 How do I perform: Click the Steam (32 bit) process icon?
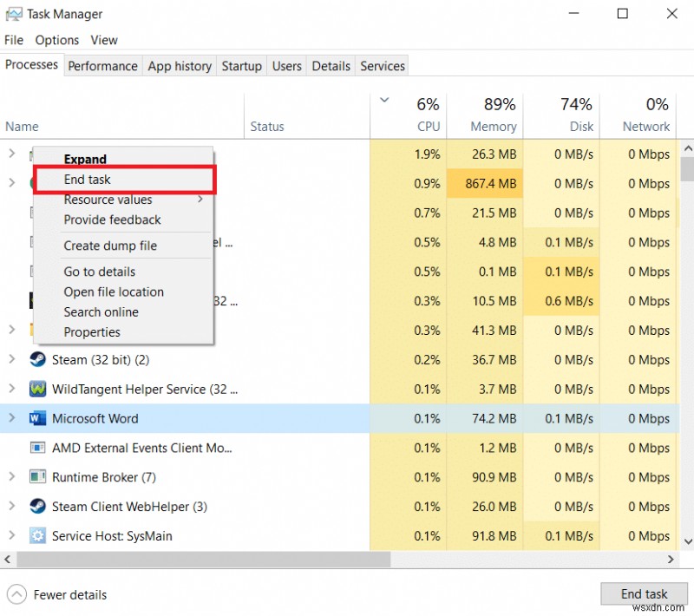coord(37,359)
